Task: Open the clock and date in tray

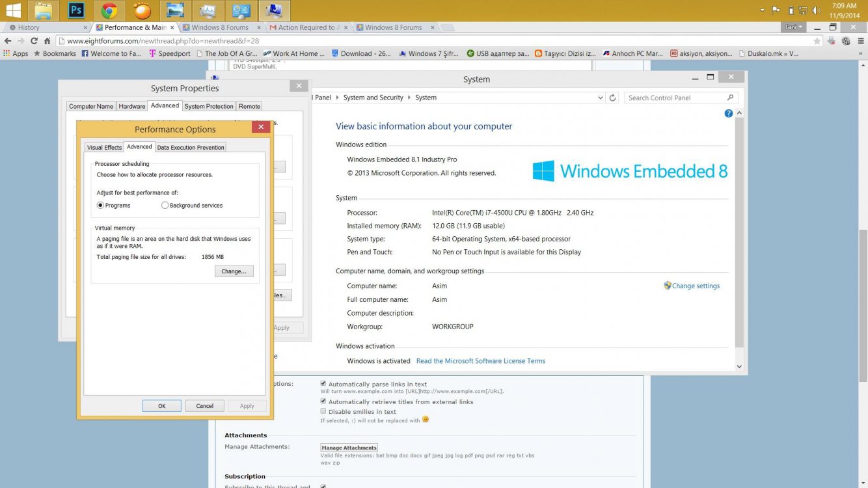Action: [x=844, y=10]
